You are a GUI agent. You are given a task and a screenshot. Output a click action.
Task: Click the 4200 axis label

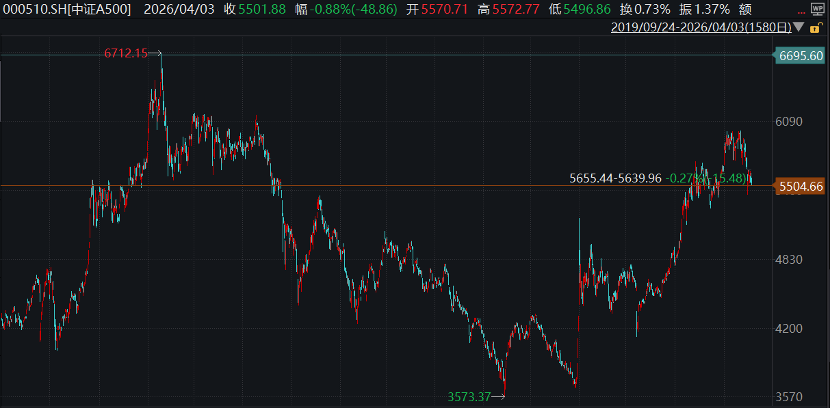[x=791, y=329]
